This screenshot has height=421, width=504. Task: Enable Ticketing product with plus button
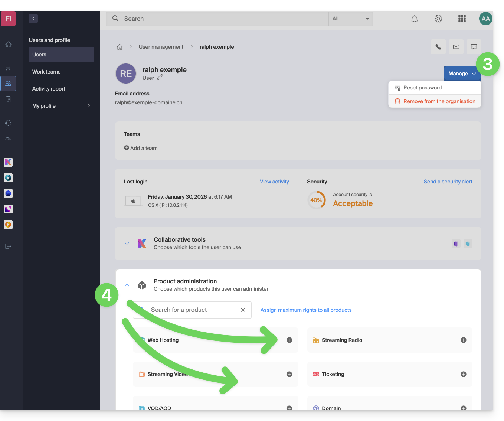[x=464, y=374]
